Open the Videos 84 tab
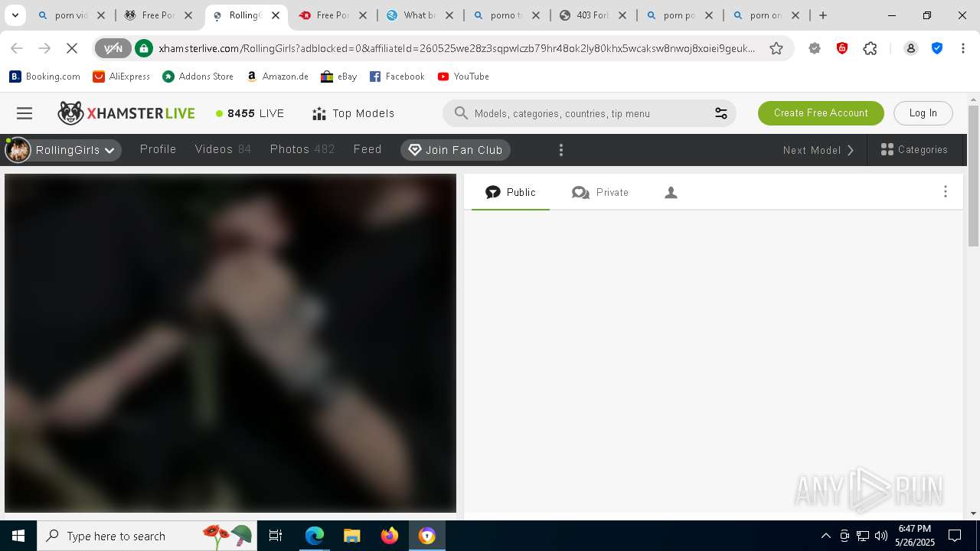This screenshot has height=551, width=980. (x=223, y=149)
